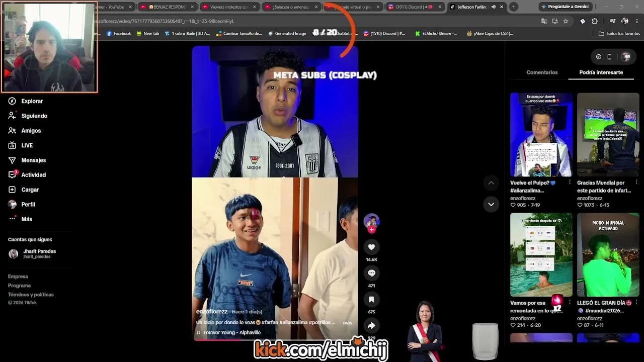Open 'Vamos por esa remontada' thumbnail
Viewport: 644px width, 362px height.
541,255
